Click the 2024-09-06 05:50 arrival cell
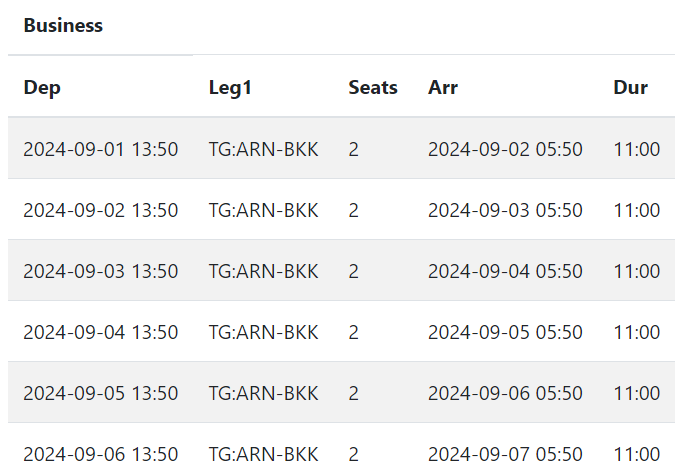Image resolution: width=682 pixels, height=474 pixels. [505, 393]
